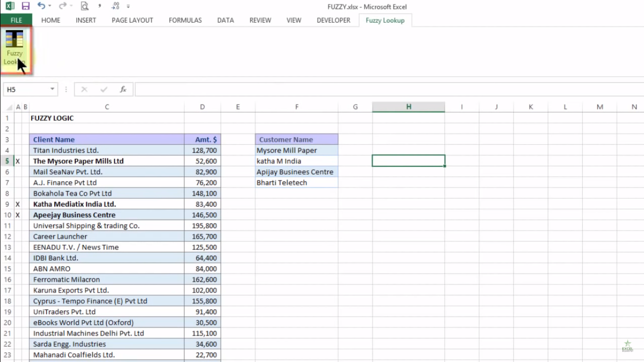Select cell EENADU T.V. / News Time
The width and height of the screenshot is (644, 362).
click(x=107, y=247)
